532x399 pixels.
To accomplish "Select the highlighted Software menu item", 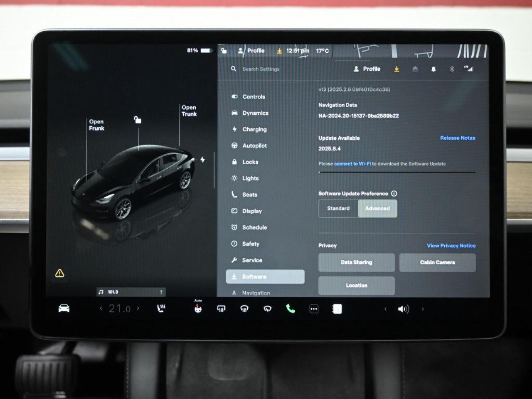I will click(x=265, y=277).
